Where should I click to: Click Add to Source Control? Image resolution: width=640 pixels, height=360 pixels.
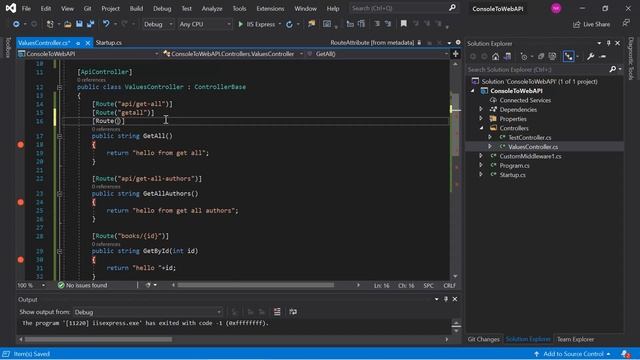coord(572,354)
